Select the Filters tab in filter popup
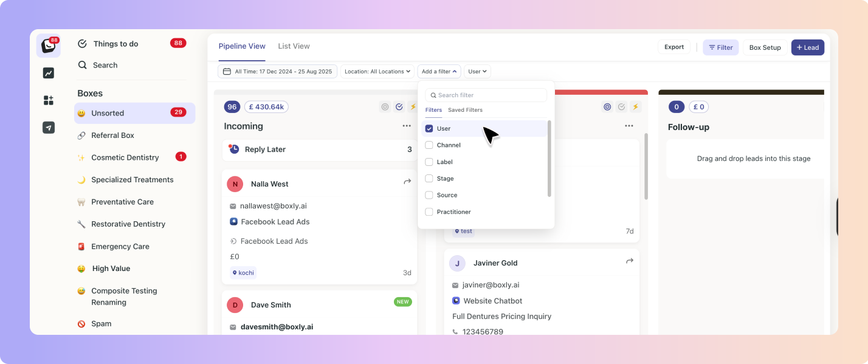868x364 pixels. point(433,110)
